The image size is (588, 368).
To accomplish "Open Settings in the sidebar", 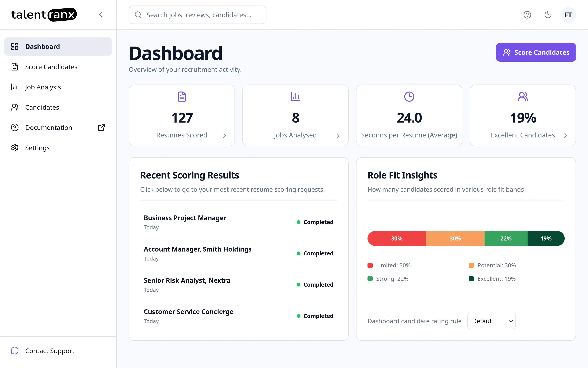I will pyautogui.click(x=58, y=148).
